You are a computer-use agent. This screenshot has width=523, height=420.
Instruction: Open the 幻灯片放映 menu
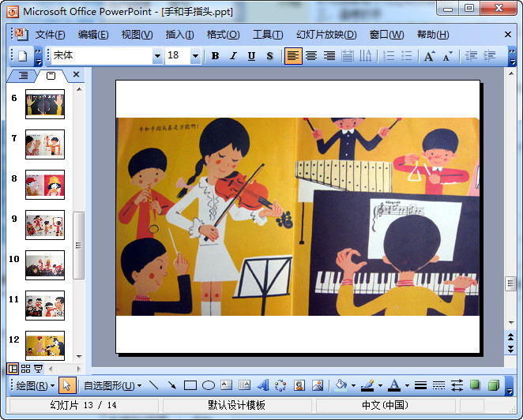point(326,35)
